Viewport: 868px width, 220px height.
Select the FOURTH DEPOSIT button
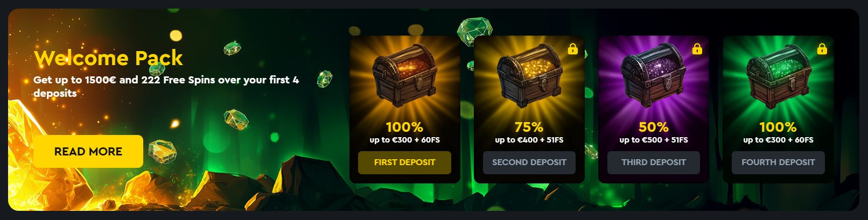[x=778, y=162]
